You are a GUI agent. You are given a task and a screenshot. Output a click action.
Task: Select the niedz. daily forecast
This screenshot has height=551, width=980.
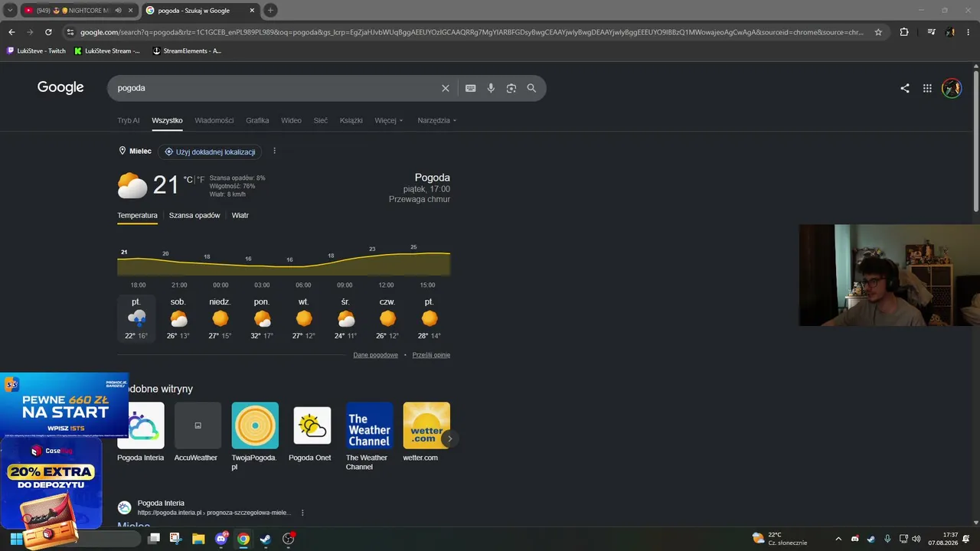[x=220, y=318]
